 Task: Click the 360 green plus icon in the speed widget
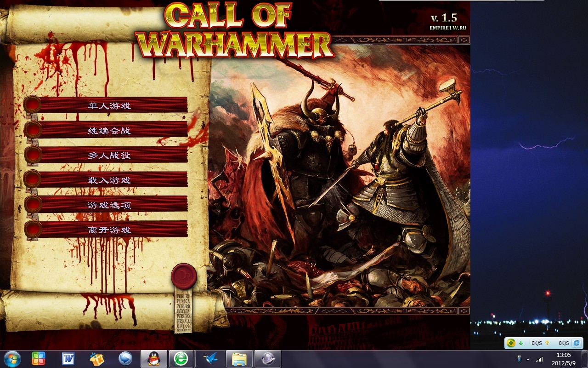point(511,343)
